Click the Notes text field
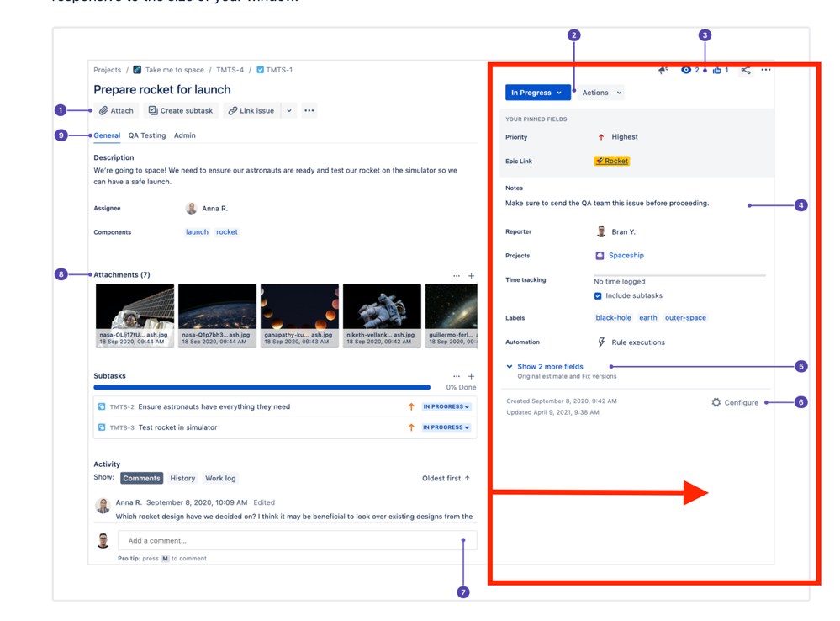The width and height of the screenshot is (840, 621). [x=607, y=204]
